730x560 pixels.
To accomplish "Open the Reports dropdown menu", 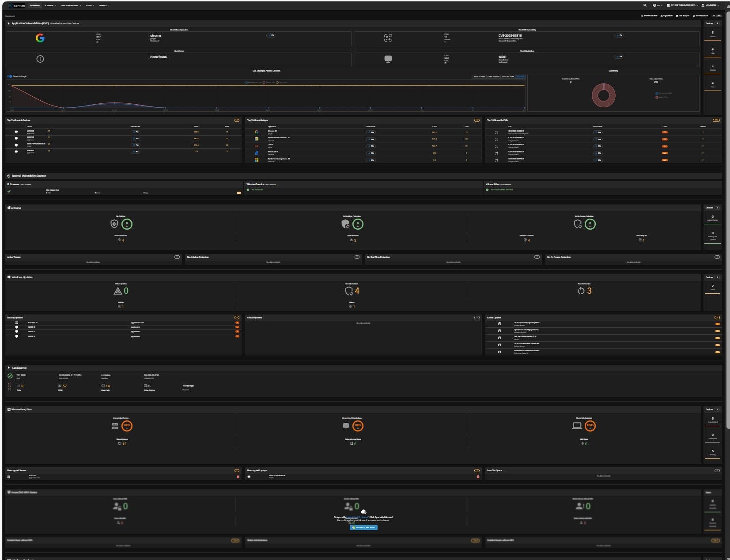I will [x=104, y=5].
